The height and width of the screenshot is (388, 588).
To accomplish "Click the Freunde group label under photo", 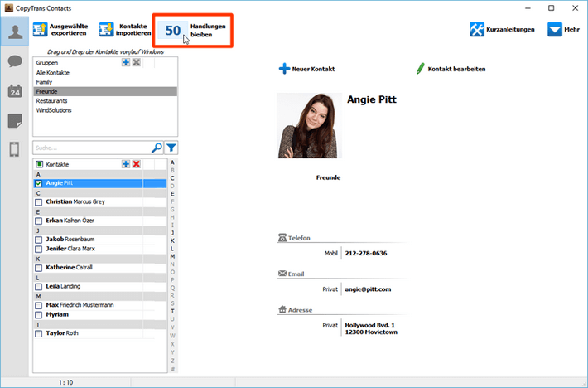I will pos(328,177).
